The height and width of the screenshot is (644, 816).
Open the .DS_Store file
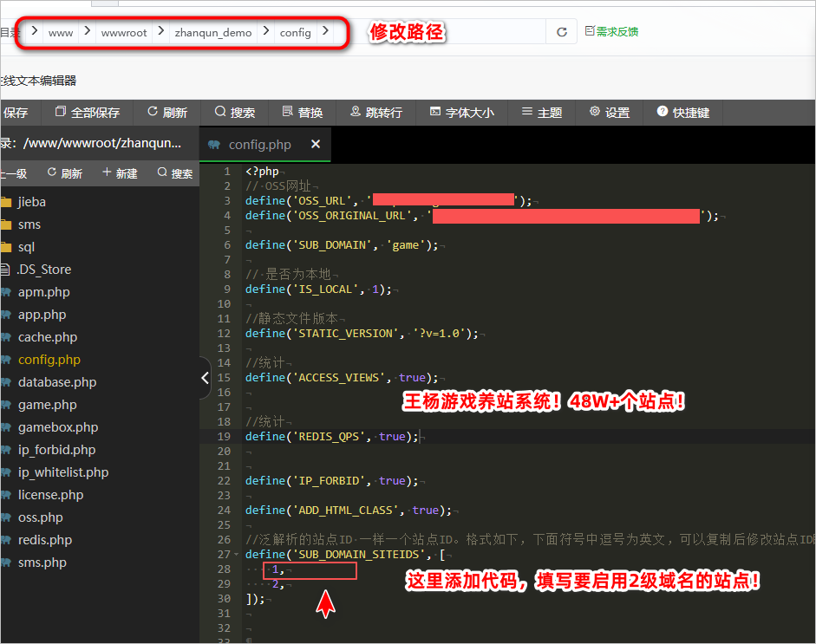pyautogui.click(x=43, y=270)
